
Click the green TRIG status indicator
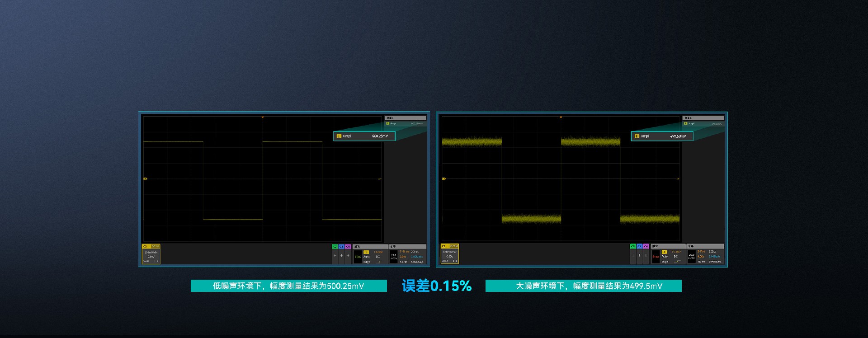[x=358, y=257]
